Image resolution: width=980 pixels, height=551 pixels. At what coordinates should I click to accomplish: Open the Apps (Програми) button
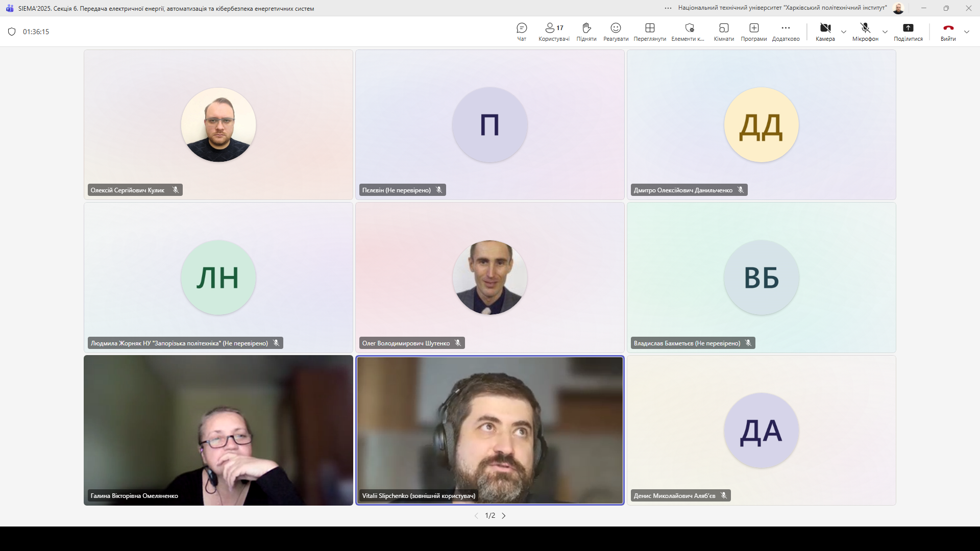[x=753, y=31]
